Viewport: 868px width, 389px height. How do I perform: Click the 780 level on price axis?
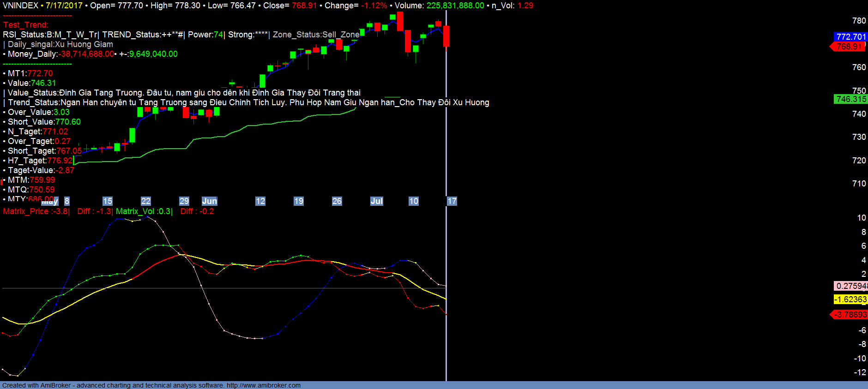pyautogui.click(x=859, y=21)
